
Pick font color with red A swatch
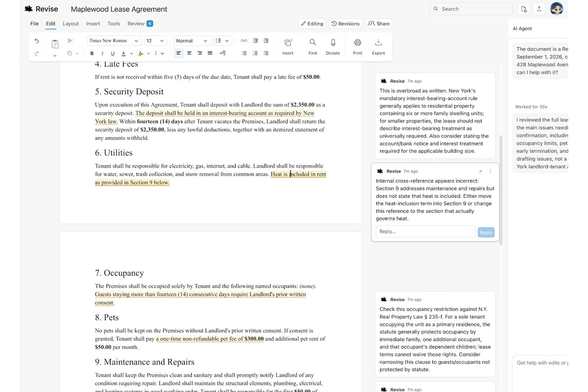point(124,53)
